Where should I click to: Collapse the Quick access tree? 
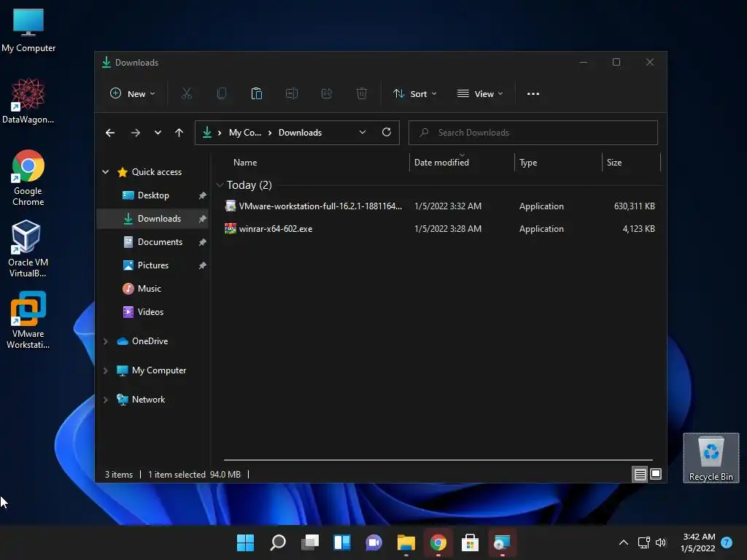pos(106,172)
